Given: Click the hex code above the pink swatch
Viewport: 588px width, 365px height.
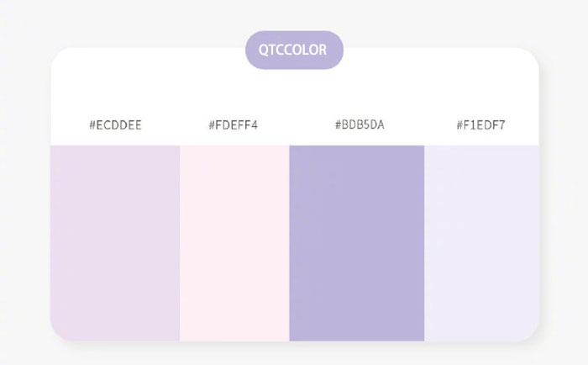Looking at the screenshot, I should (x=234, y=125).
